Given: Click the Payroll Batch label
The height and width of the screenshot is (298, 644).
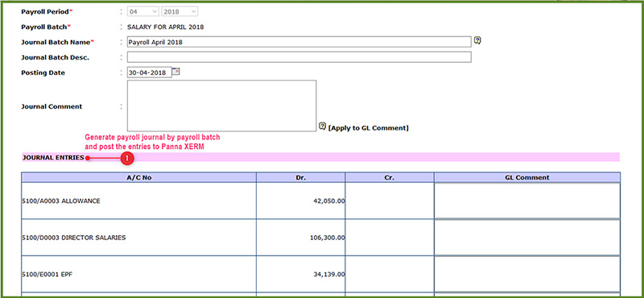Looking at the screenshot, I should (x=46, y=27).
